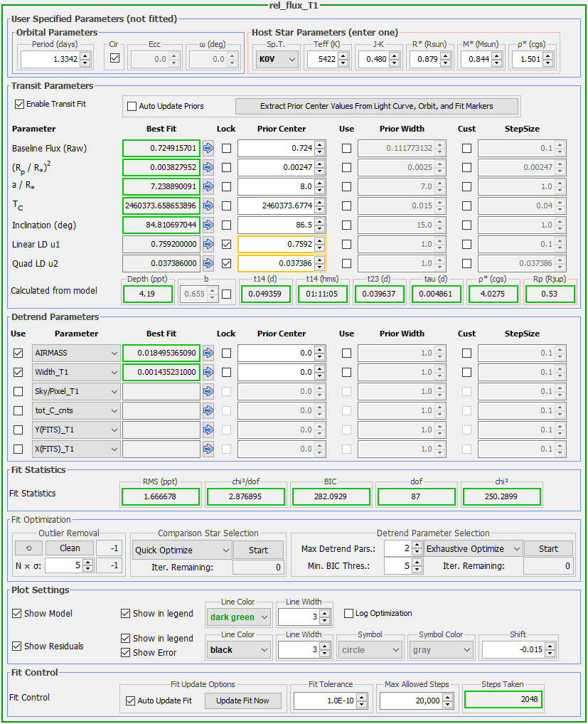Click the Quad LD u2 Prior Center field
This screenshot has width=588, height=724.
tap(276, 263)
